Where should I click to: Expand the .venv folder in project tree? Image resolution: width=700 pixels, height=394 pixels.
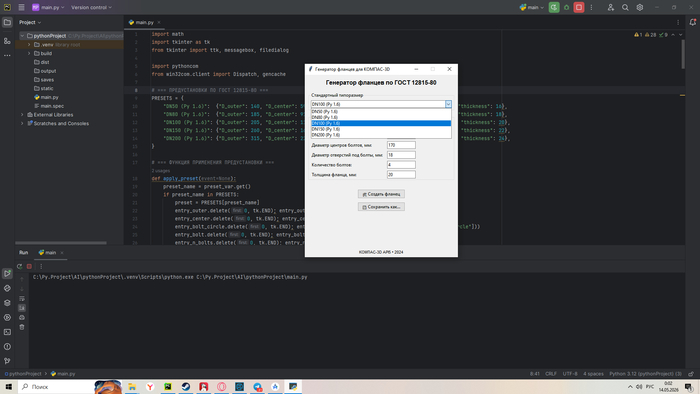[29, 45]
